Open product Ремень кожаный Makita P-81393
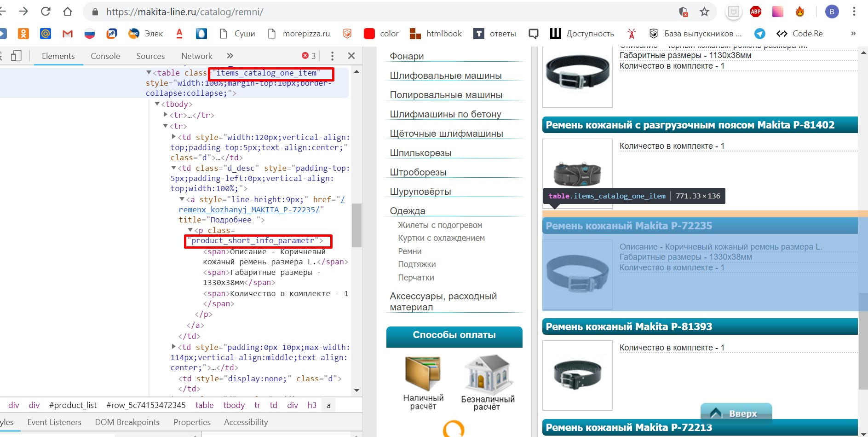 tap(629, 326)
